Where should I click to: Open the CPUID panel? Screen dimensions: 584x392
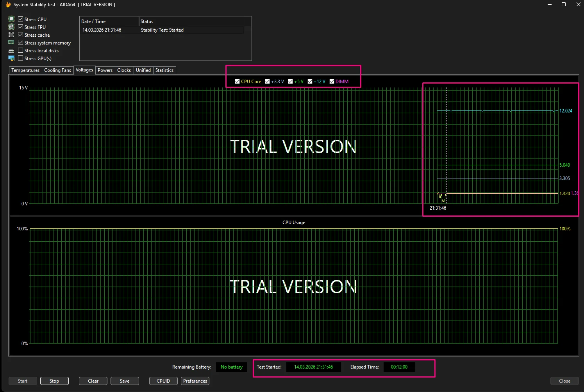coord(163,381)
